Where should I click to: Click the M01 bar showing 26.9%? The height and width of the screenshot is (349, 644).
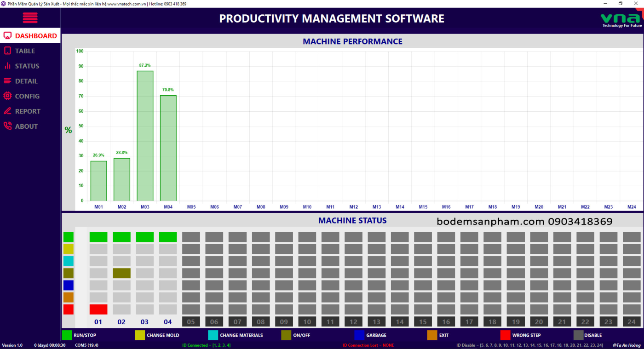tap(98, 181)
